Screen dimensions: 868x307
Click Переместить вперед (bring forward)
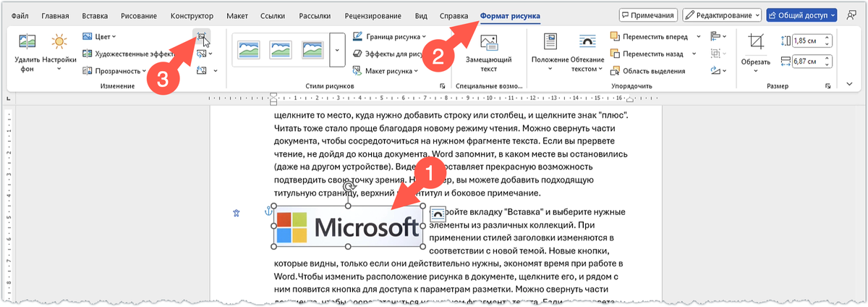pyautogui.click(x=648, y=36)
